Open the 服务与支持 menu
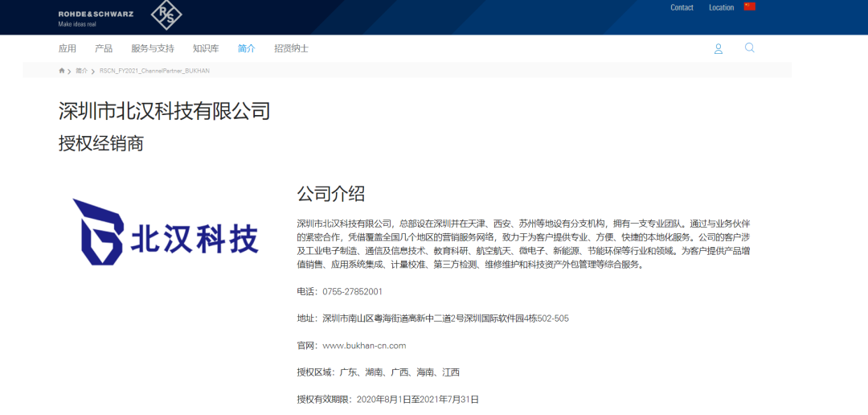Image resolution: width=868 pixels, height=415 pixels. click(x=153, y=49)
